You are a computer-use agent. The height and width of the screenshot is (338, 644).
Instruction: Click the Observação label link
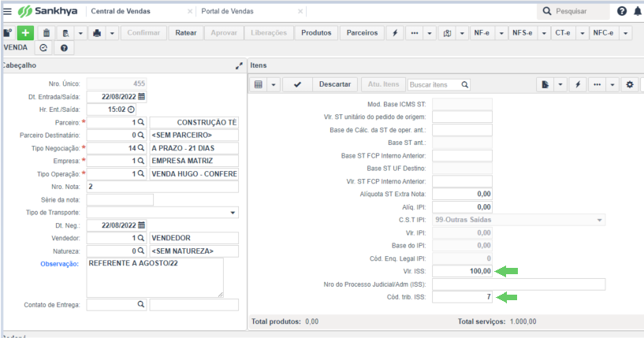click(x=60, y=264)
